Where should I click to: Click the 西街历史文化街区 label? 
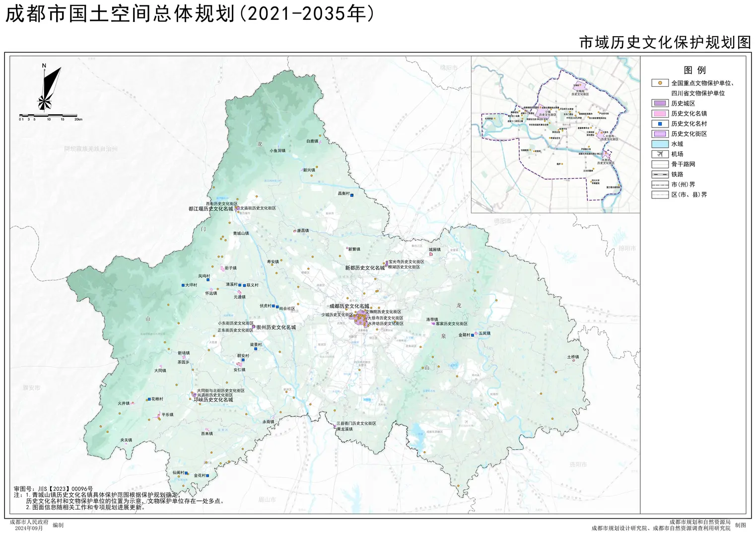pos(222,203)
